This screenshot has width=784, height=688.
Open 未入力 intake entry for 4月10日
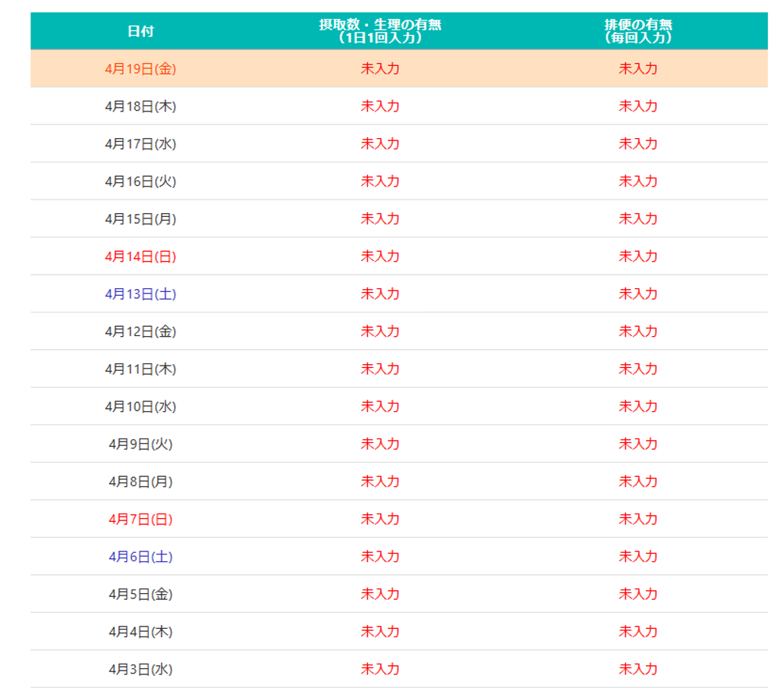(x=380, y=407)
